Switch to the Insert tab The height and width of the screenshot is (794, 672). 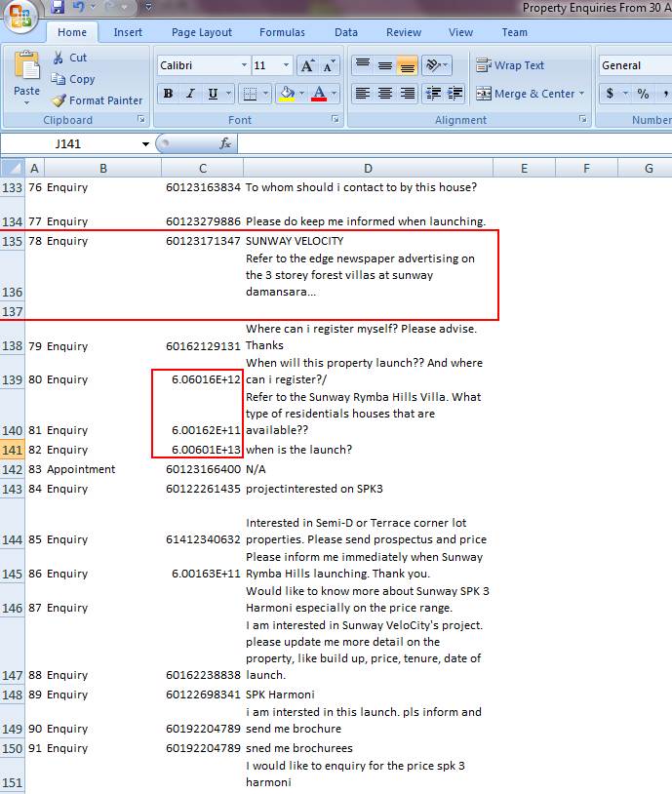click(128, 32)
